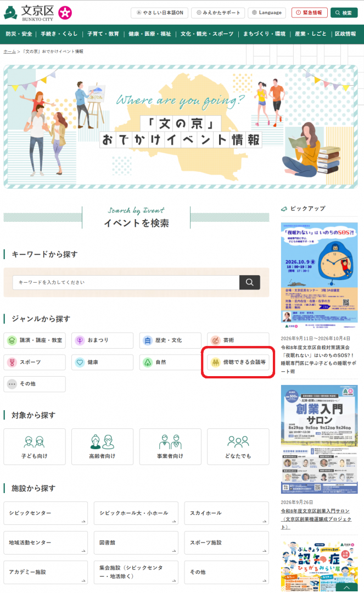Open 子育て・教育 menu
This screenshot has height=593, width=364.
tap(103, 34)
